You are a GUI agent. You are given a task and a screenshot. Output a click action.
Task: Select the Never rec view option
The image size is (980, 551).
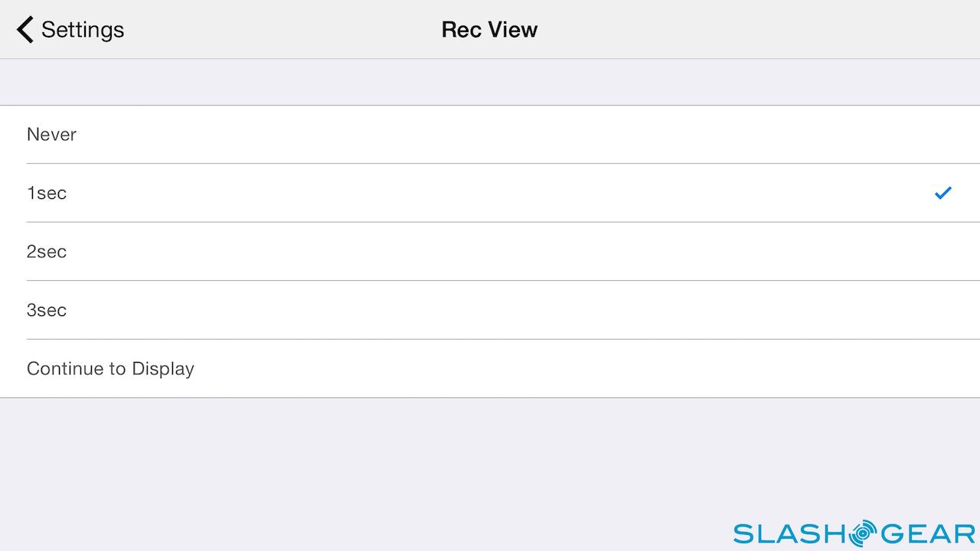point(490,135)
